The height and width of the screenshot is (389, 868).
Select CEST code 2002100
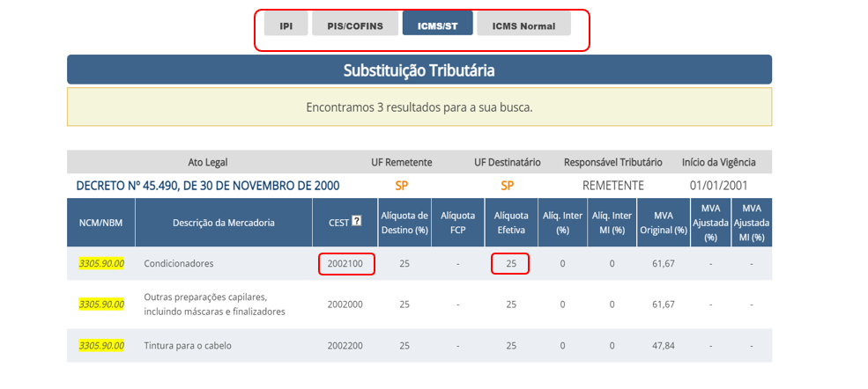coord(345,263)
